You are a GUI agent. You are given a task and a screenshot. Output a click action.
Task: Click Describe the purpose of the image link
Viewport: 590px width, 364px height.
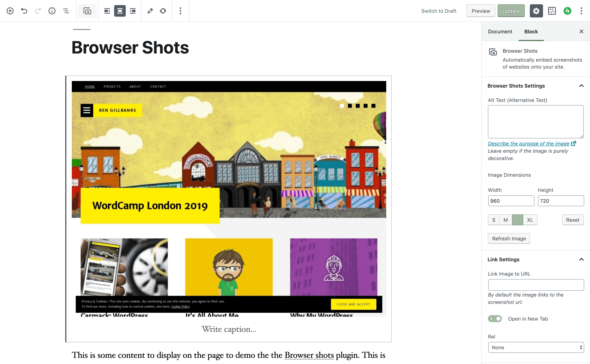[x=528, y=143]
